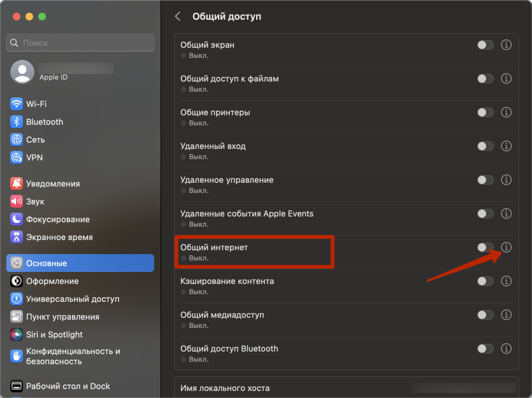Enable Общий доступ Bluetooth switch
The image size is (532, 398).
(x=485, y=348)
